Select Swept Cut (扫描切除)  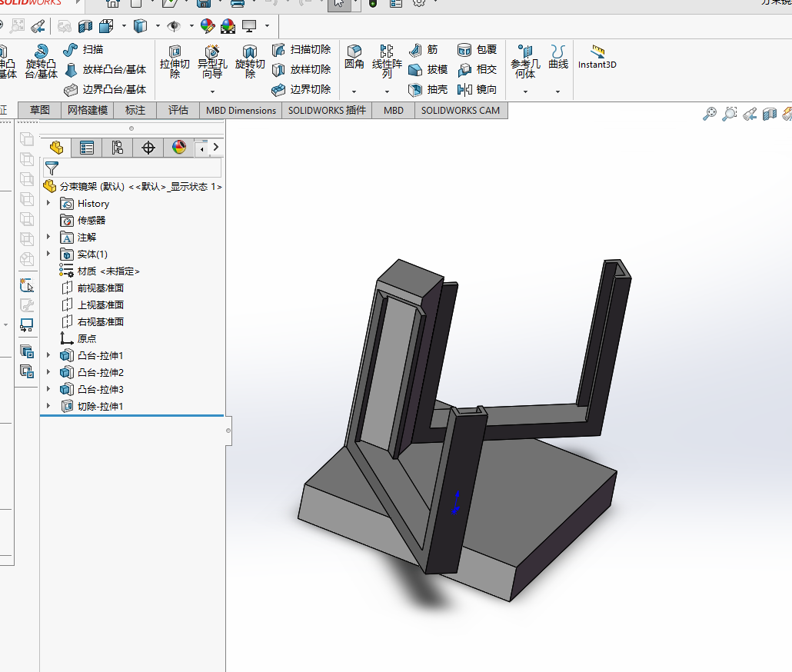pos(301,49)
